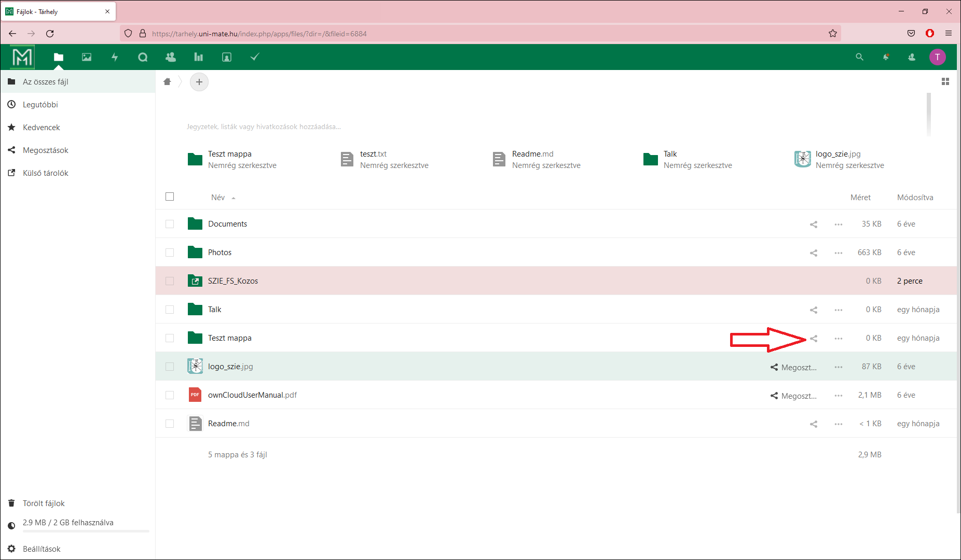
Task: Tick the checkbox for logo_szie.jpg
Action: tap(170, 367)
